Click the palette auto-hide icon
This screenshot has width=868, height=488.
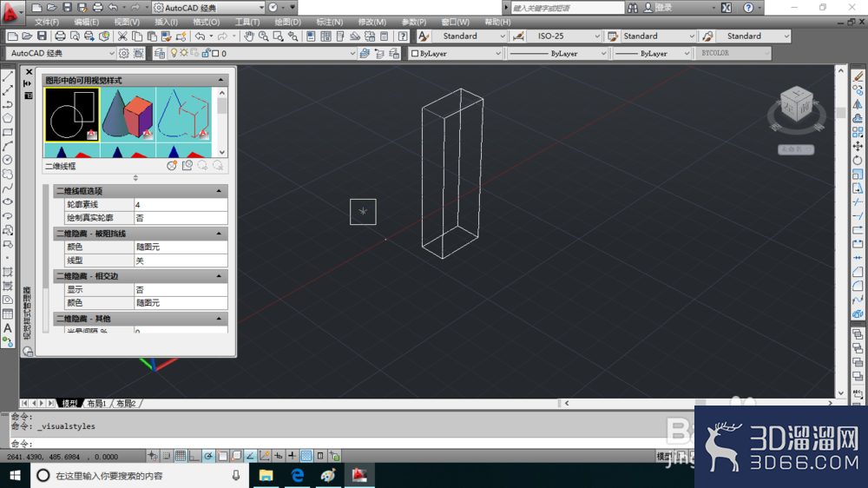[28, 83]
